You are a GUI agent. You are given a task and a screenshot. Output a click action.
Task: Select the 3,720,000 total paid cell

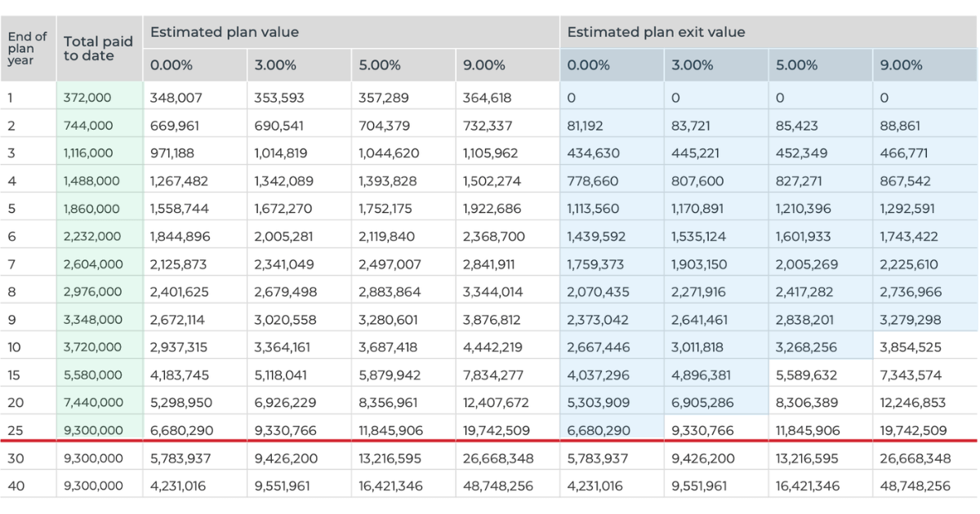(x=93, y=348)
